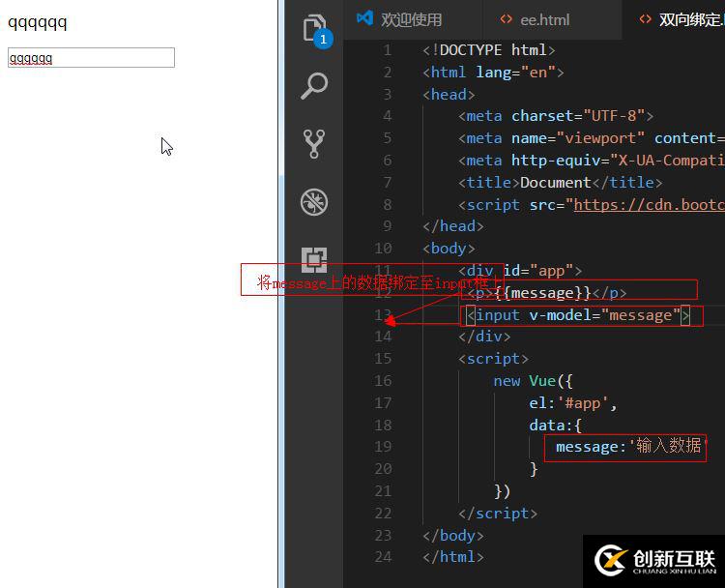725x588 pixels.
Task: Open the Debug bug icon in activity bar
Action: pyautogui.click(x=314, y=202)
